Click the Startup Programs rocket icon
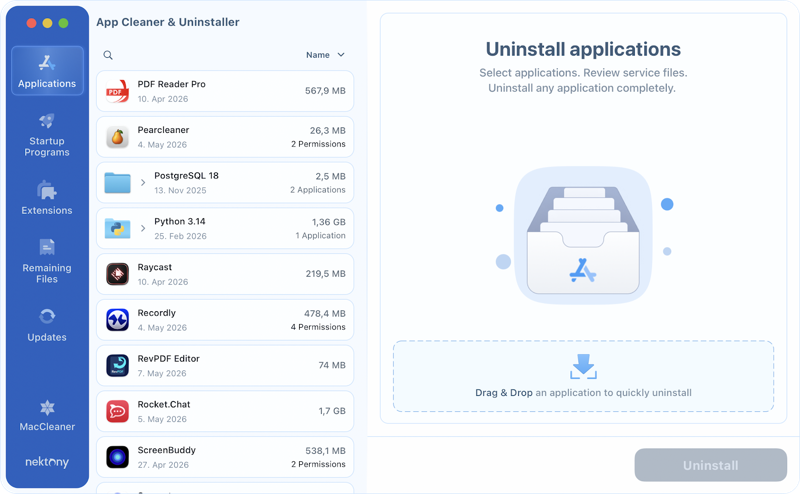This screenshot has height=494, width=800. coord(47,121)
